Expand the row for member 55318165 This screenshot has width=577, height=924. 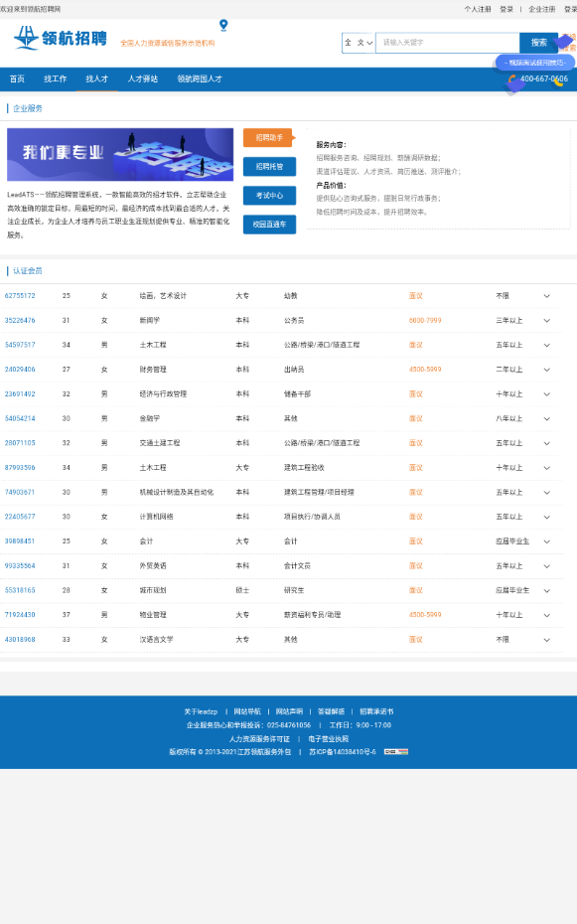pyautogui.click(x=547, y=590)
